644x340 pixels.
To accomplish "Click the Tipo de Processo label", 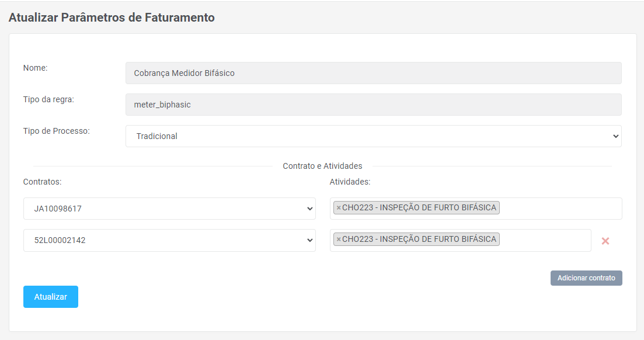I will (x=57, y=131).
